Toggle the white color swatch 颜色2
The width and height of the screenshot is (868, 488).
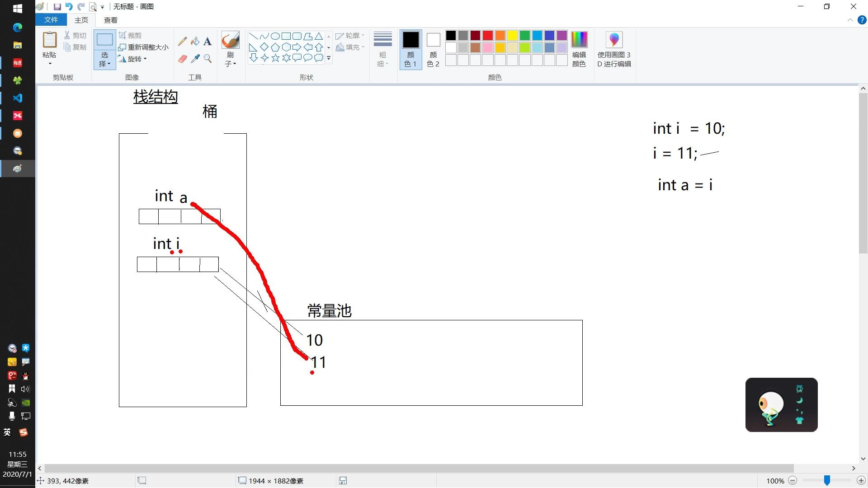pyautogui.click(x=434, y=40)
